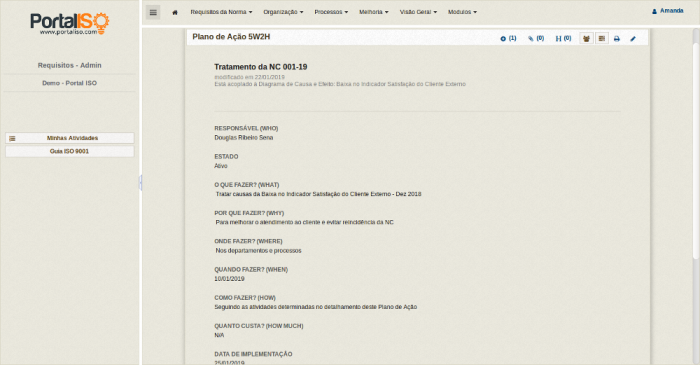Edit the action plan with pencil icon
Screen dimensions: 700x365
633,39
